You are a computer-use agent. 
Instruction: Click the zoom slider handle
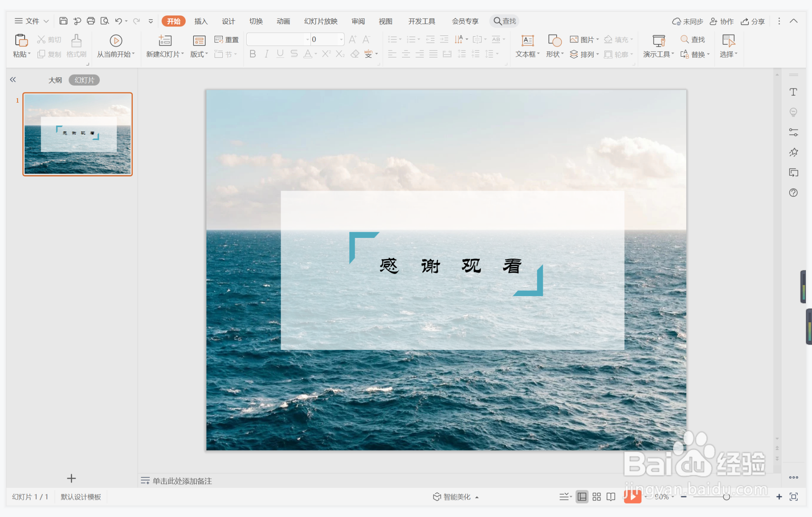point(726,497)
